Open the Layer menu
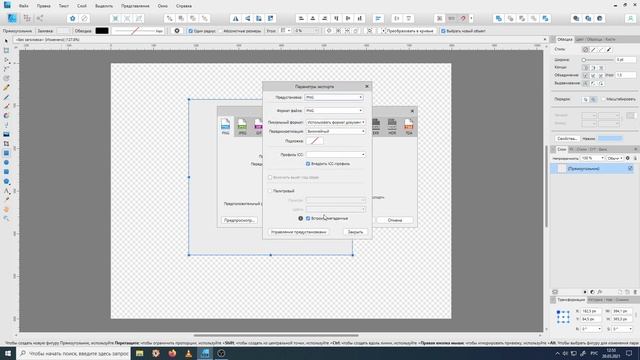 [x=82, y=6]
